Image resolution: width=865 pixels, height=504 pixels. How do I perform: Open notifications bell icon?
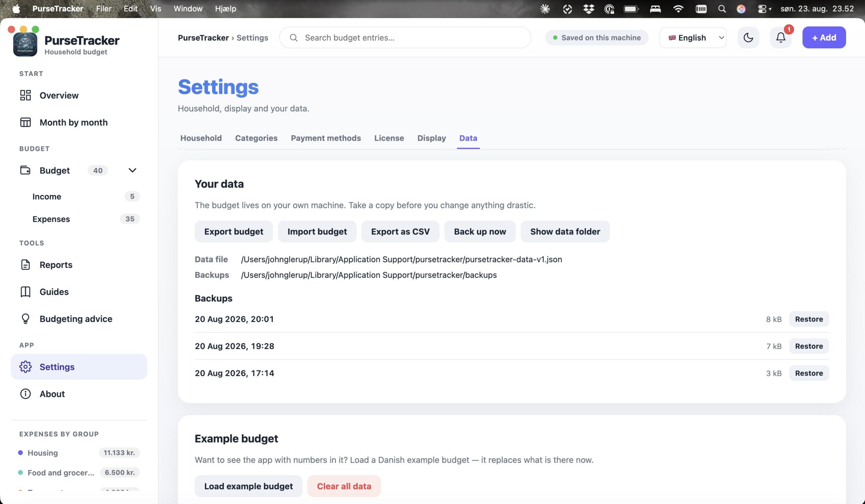pyautogui.click(x=781, y=37)
